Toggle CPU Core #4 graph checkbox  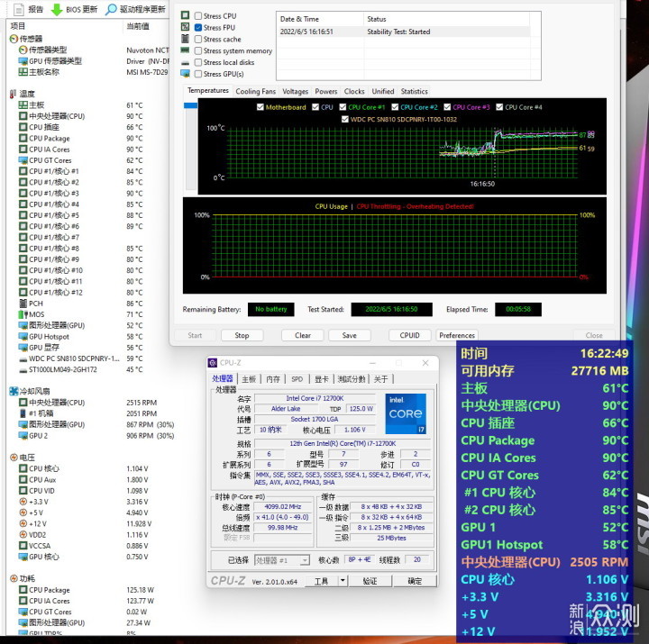pos(499,107)
